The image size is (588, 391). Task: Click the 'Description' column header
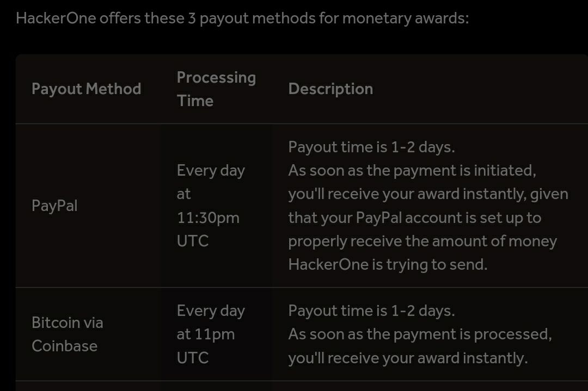pos(330,89)
